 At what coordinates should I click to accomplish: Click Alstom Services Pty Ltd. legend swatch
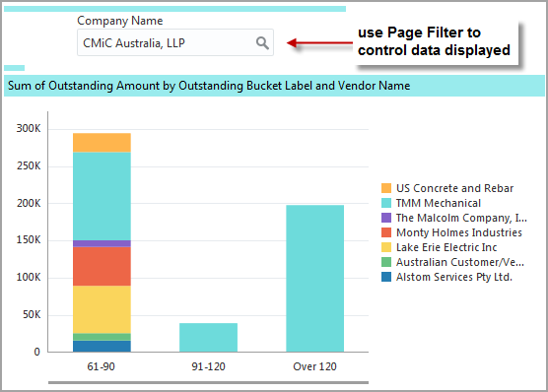[385, 277]
